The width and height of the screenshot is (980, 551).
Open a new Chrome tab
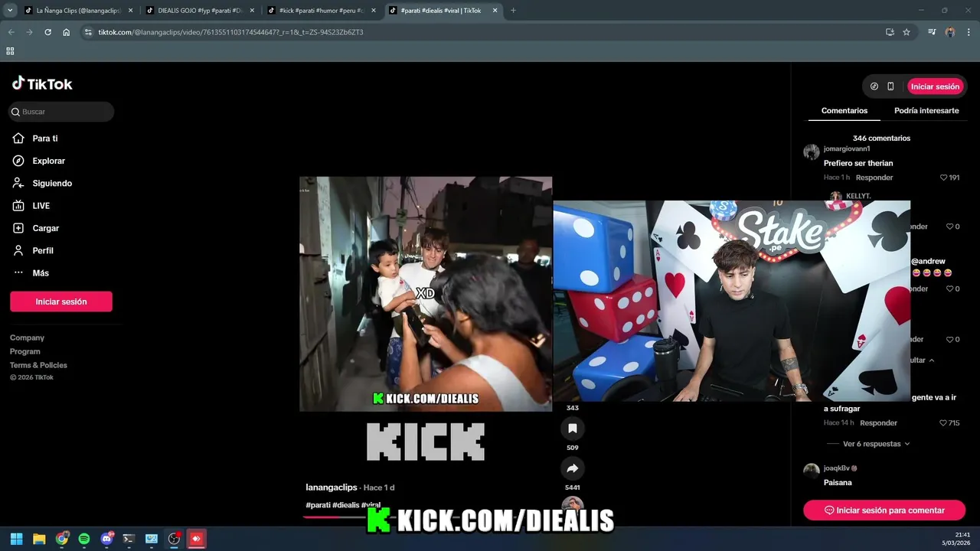[513, 11]
